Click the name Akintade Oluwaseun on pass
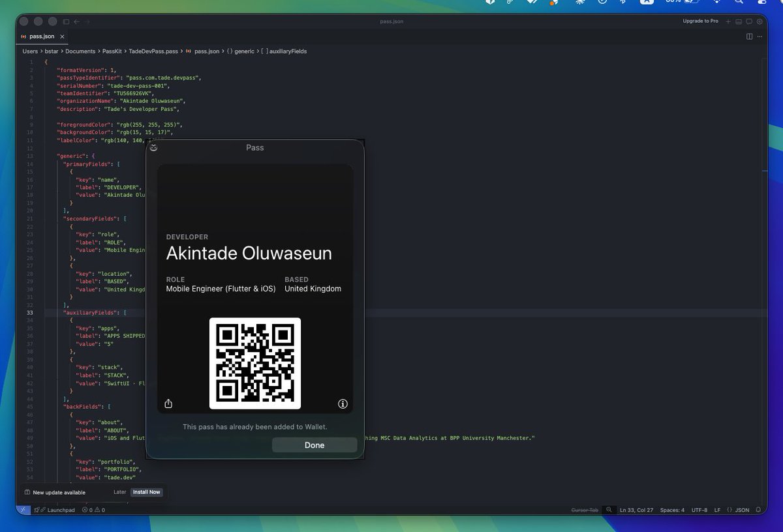The width and height of the screenshot is (783, 532). [x=249, y=253]
